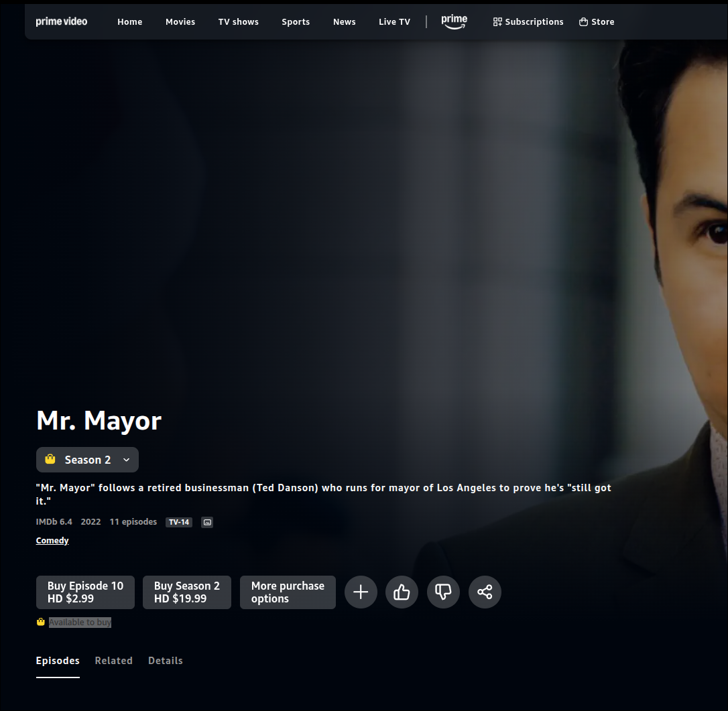This screenshot has height=711, width=728.
Task: Click the Prime smile logo
Action: tap(454, 22)
